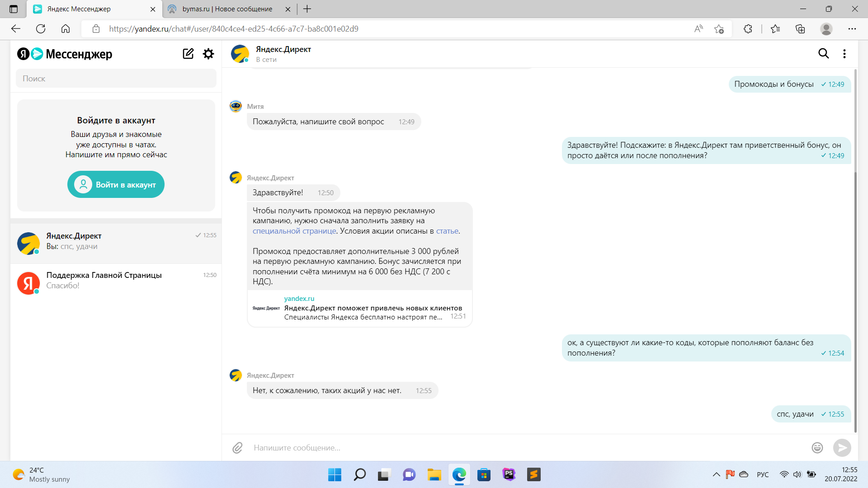Open the emoji picker icon

[817, 448]
